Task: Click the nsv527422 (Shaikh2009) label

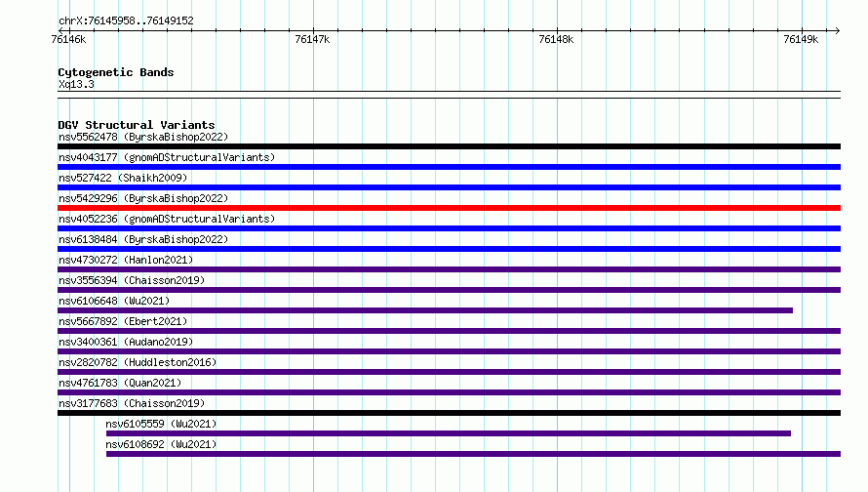Action: click(123, 178)
